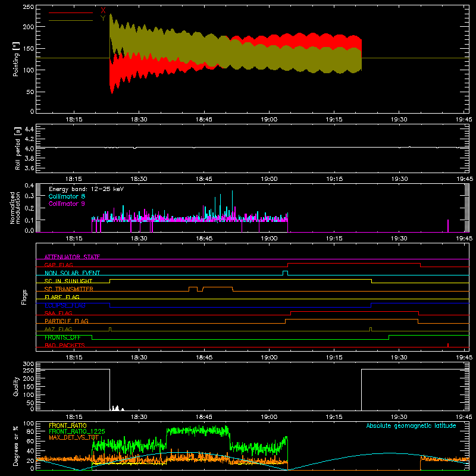Select the olive Y legend label

pyautogui.click(x=103, y=18)
